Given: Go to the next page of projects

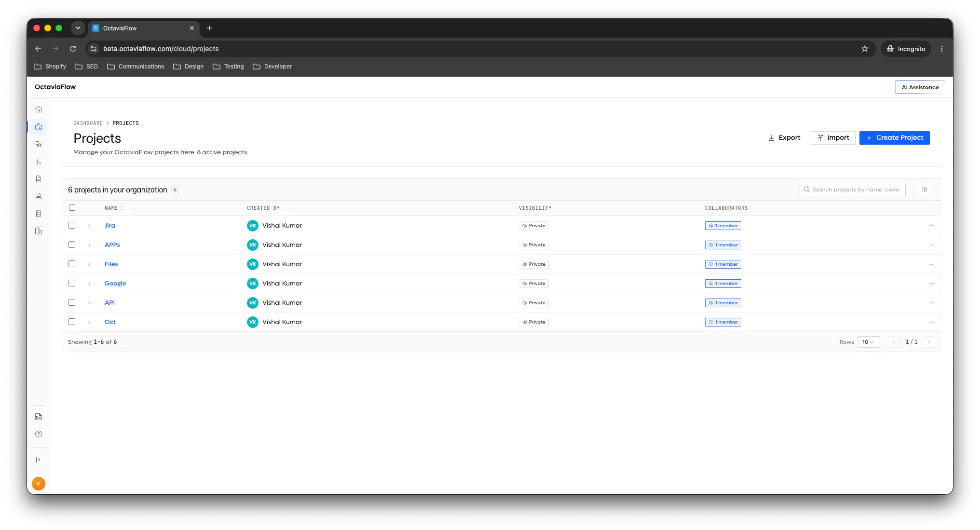Looking at the screenshot, I should coord(929,342).
